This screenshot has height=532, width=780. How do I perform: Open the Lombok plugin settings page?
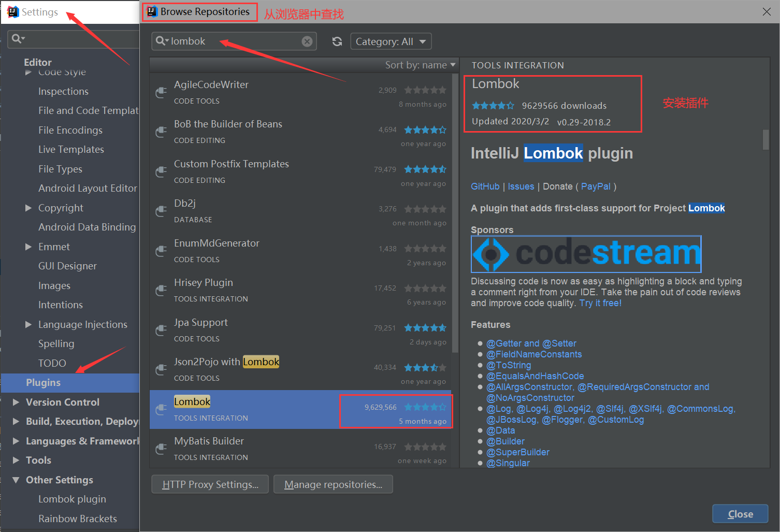[x=72, y=499]
